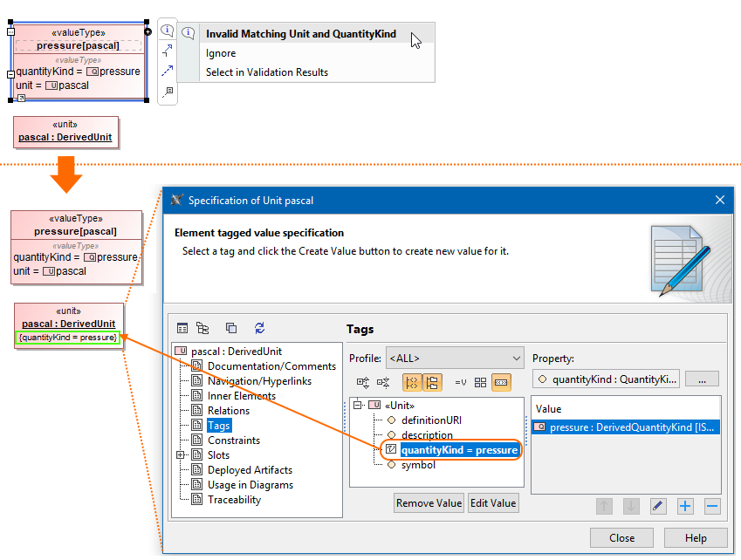Select the Constraints item in specification tree
The height and width of the screenshot is (560, 741).
click(233, 440)
